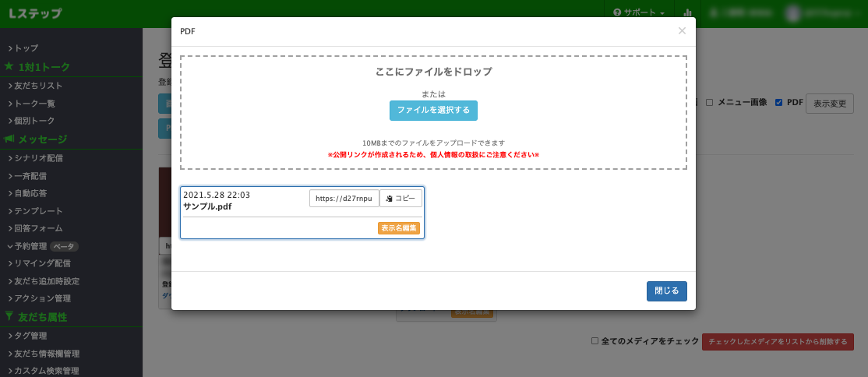
Task: Click the star icon beside 1対1トーク
Action: 9,66
